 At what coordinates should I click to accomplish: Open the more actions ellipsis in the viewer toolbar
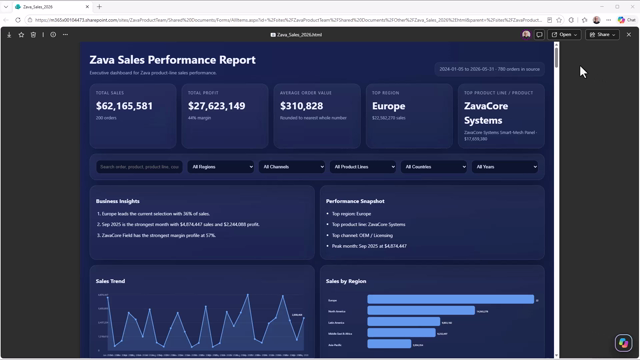(65, 35)
